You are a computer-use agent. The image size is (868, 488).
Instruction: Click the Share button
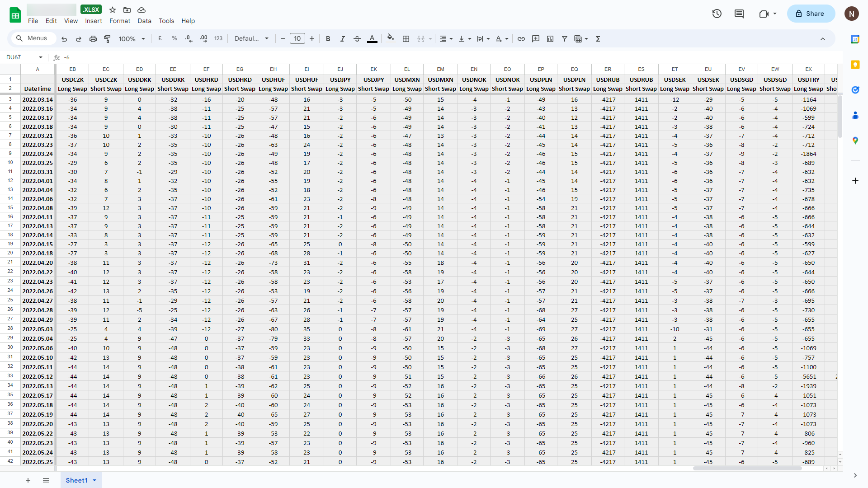pyautogui.click(x=811, y=14)
